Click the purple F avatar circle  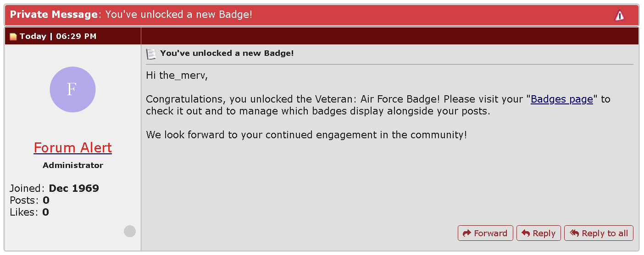pyautogui.click(x=72, y=89)
